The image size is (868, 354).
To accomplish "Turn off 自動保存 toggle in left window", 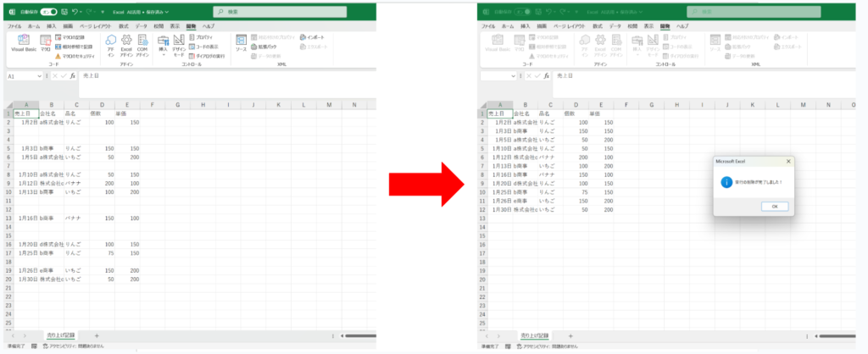I will (x=50, y=13).
